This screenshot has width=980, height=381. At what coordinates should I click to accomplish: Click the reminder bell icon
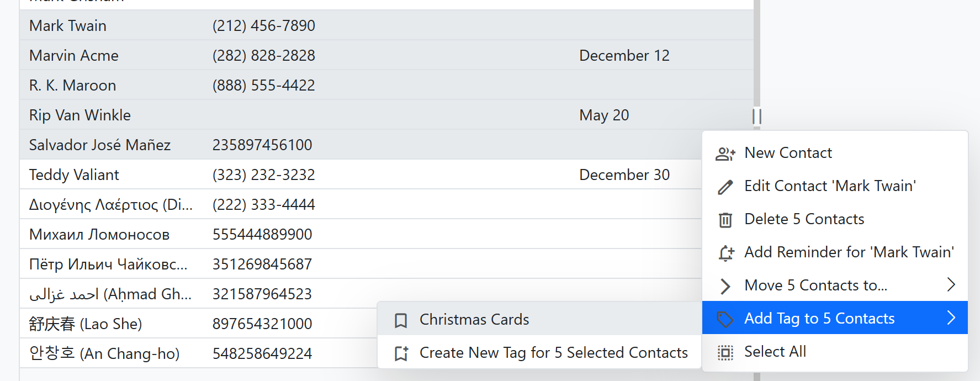tap(725, 252)
